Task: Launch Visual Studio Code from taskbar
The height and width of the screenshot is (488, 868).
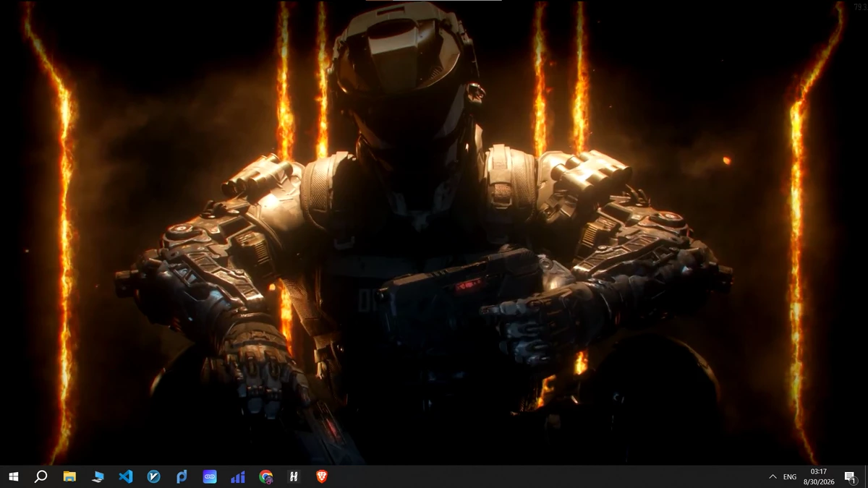Action: point(126,476)
